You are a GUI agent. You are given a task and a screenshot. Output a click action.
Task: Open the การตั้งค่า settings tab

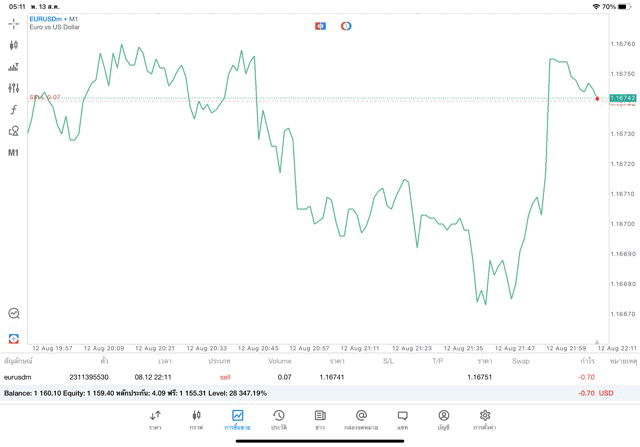[x=485, y=420]
